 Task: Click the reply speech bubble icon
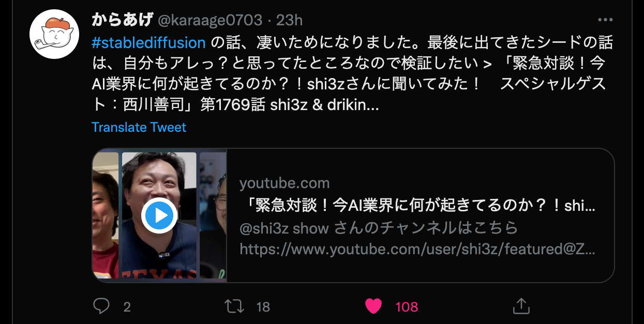101,306
